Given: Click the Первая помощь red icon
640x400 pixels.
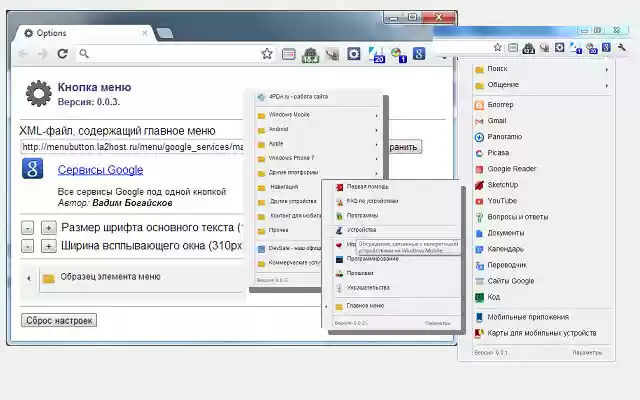Looking at the screenshot, I should pyautogui.click(x=339, y=187).
